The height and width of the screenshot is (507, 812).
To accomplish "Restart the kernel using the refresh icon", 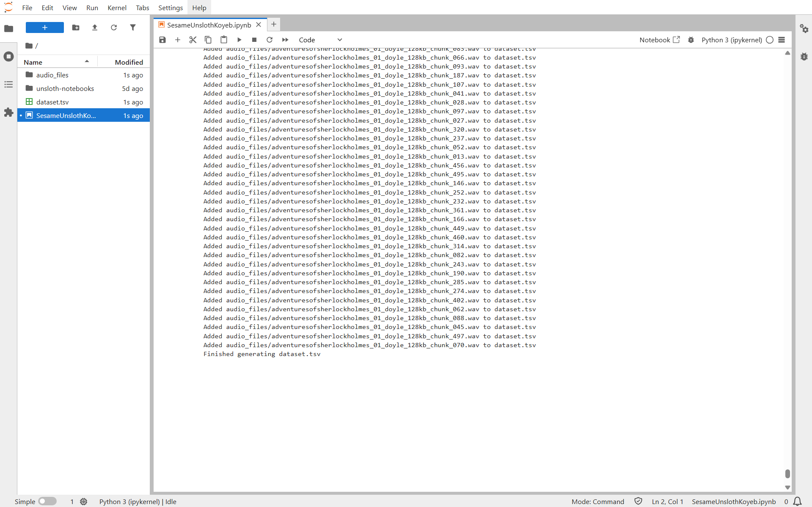I will (x=270, y=39).
